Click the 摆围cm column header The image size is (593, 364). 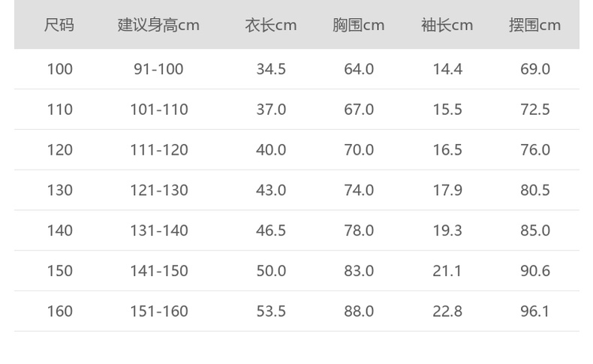(x=535, y=25)
